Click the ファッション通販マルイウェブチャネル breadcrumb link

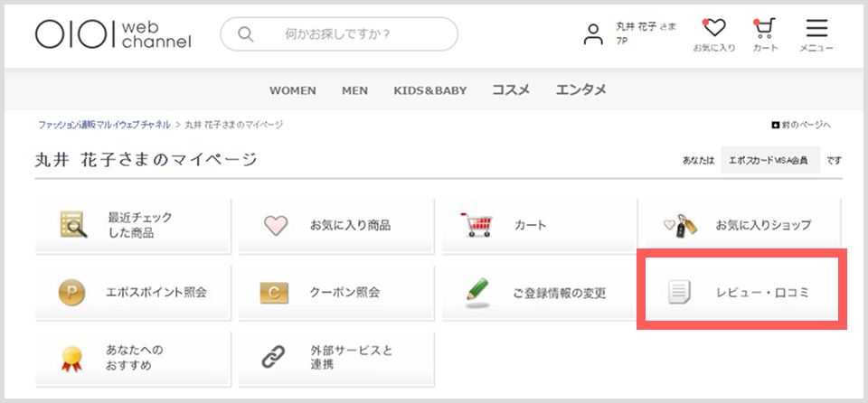104,125
